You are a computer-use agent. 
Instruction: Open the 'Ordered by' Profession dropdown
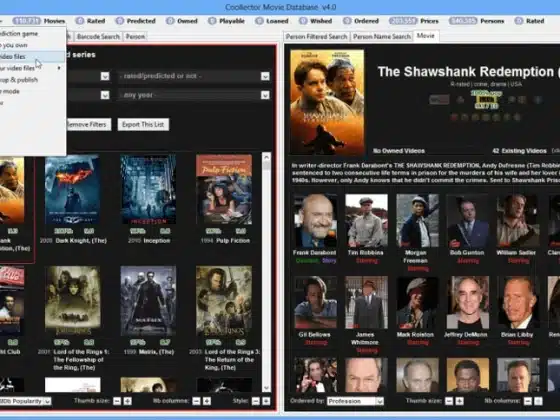(355, 401)
